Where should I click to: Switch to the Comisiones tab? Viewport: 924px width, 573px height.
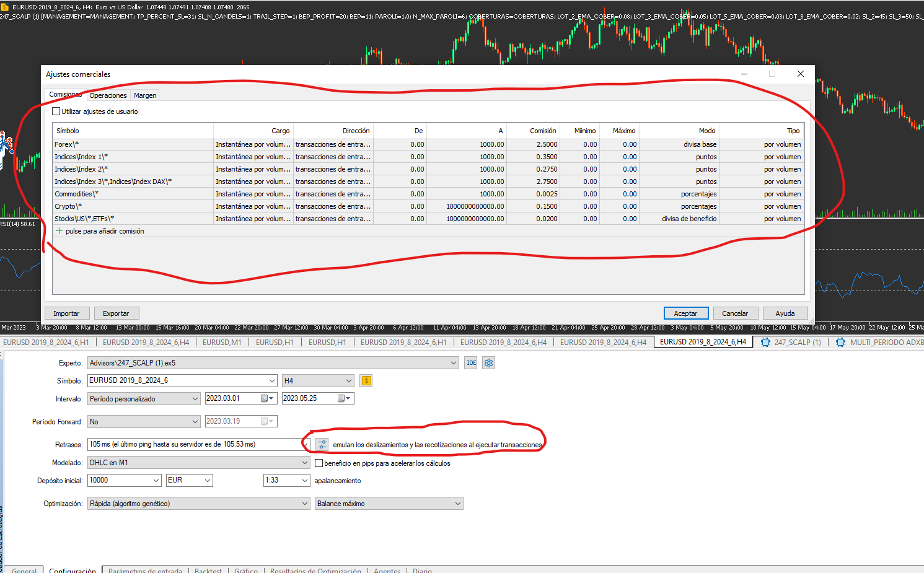tap(65, 95)
